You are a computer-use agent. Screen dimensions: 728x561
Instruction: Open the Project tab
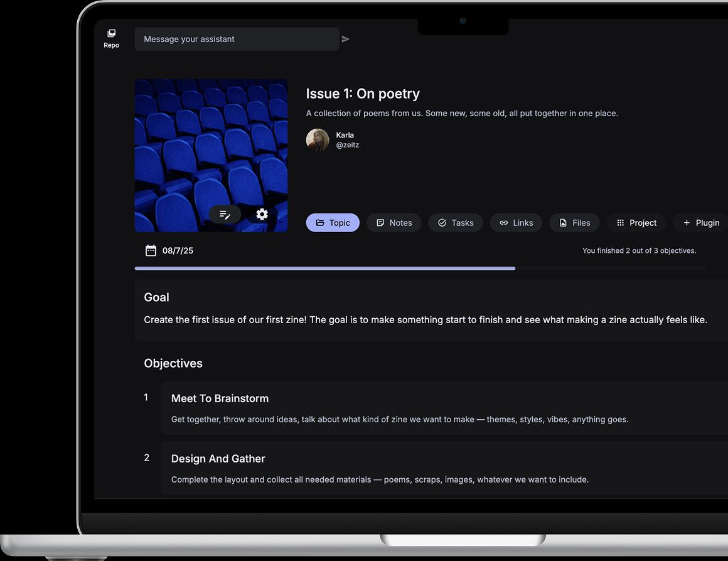tap(636, 222)
